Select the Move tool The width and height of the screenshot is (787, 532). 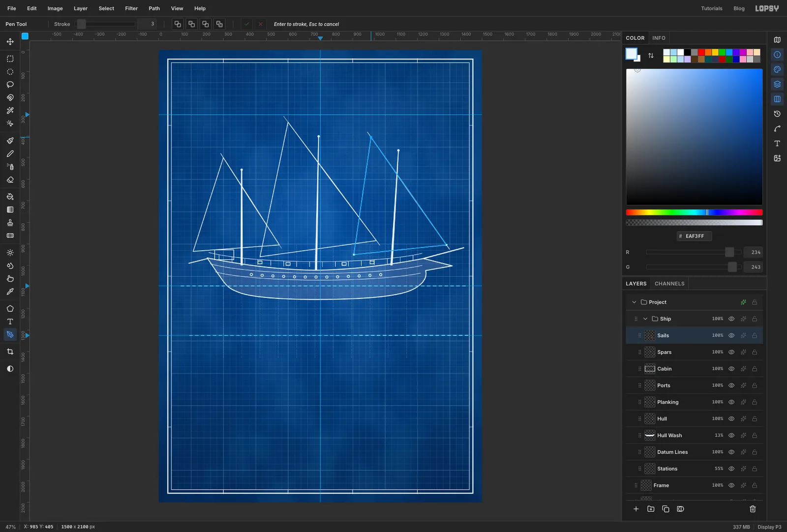(x=10, y=42)
